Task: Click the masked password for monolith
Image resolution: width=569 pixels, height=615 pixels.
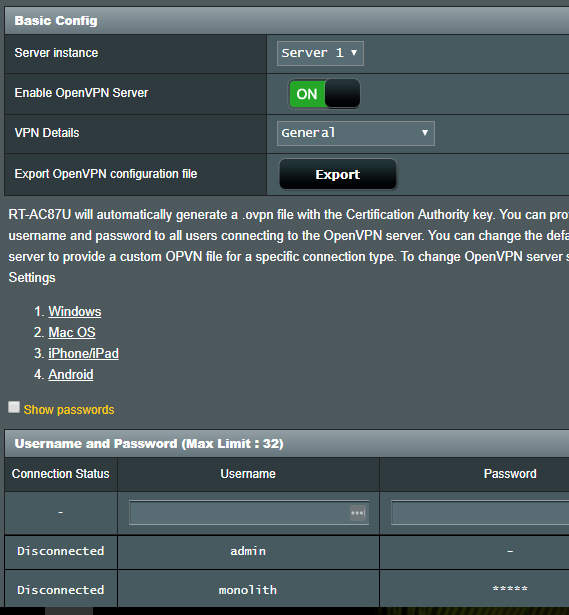Action: click(510, 589)
